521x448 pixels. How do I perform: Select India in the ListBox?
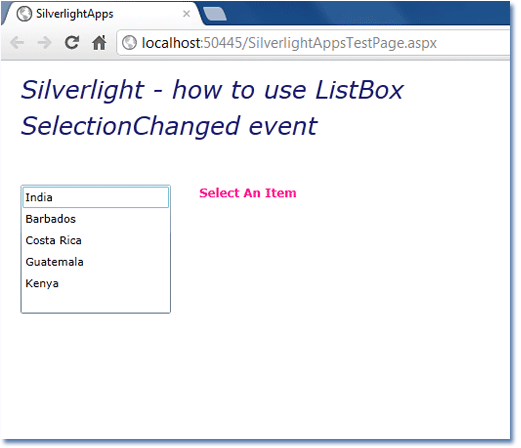[96, 197]
